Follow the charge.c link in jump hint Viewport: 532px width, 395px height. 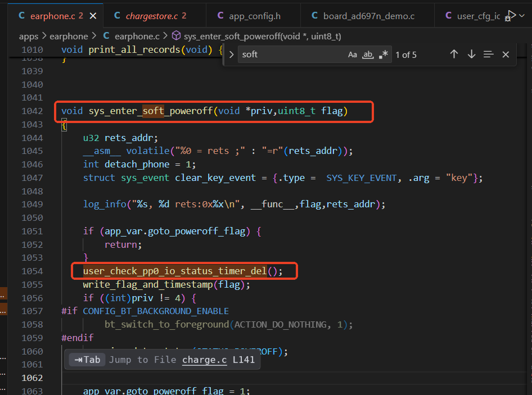205,360
